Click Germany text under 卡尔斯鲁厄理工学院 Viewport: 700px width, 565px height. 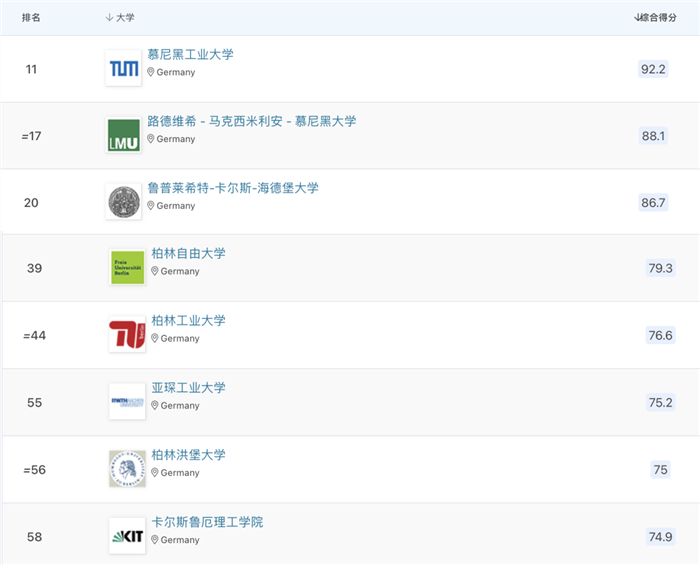(x=180, y=540)
